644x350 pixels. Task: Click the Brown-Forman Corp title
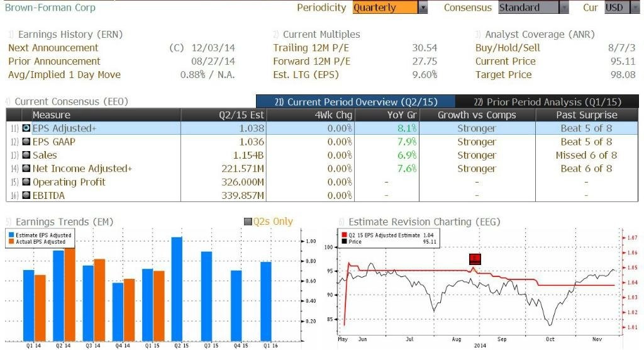(50, 8)
